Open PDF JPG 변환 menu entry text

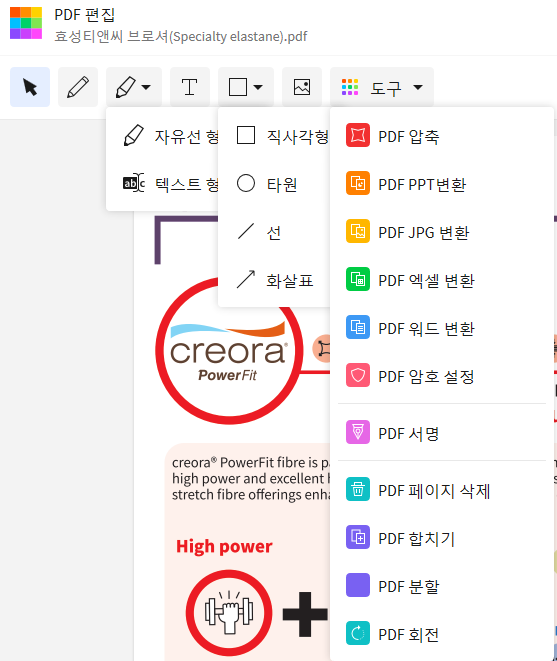pos(424,233)
